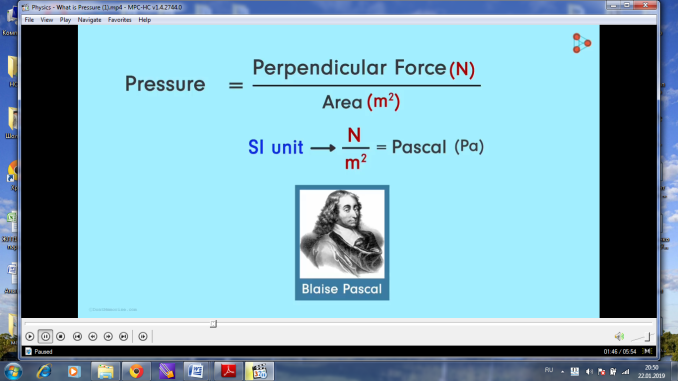The image size is (678, 381).
Task: Skip to the next file
Action: coord(124,336)
